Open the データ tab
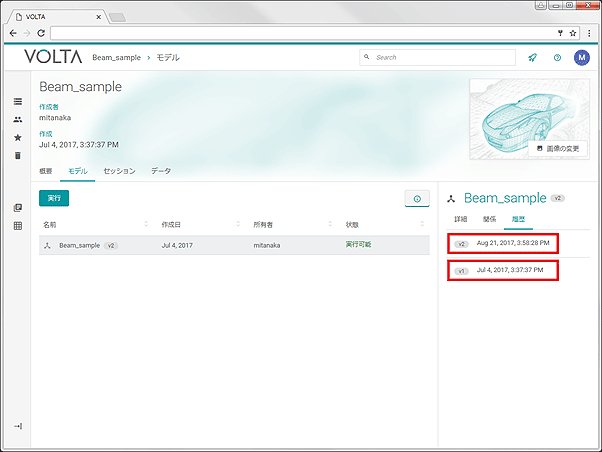 click(161, 171)
